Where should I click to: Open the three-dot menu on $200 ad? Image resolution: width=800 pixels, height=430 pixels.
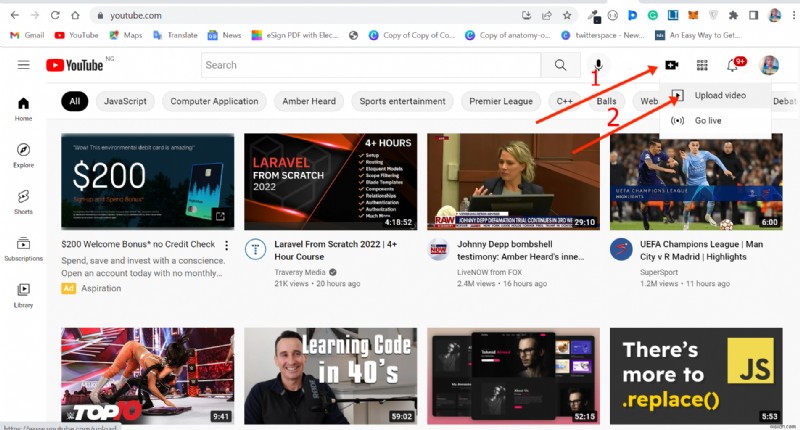pyautogui.click(x=227, y=245)
